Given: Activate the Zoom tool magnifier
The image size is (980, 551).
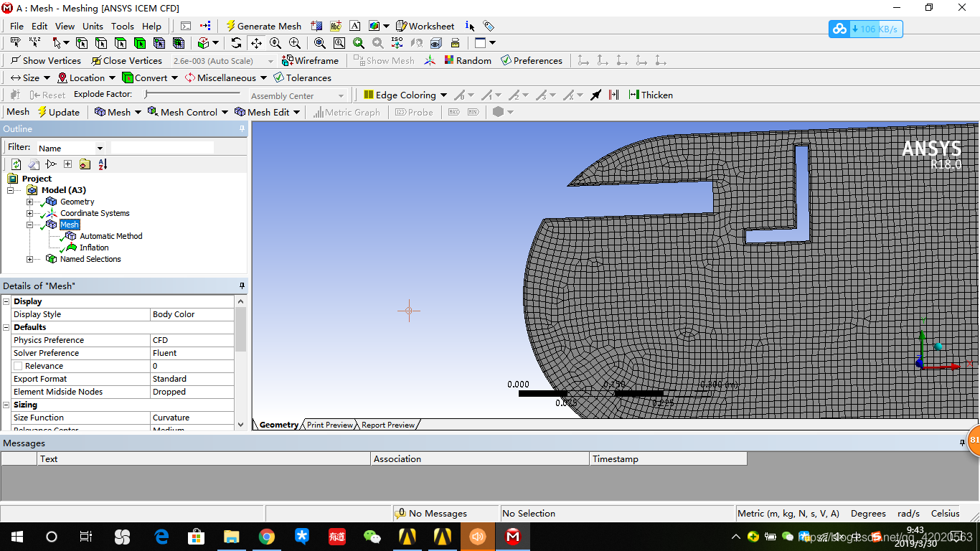Looking at the screenshot, I should [275, 43].
